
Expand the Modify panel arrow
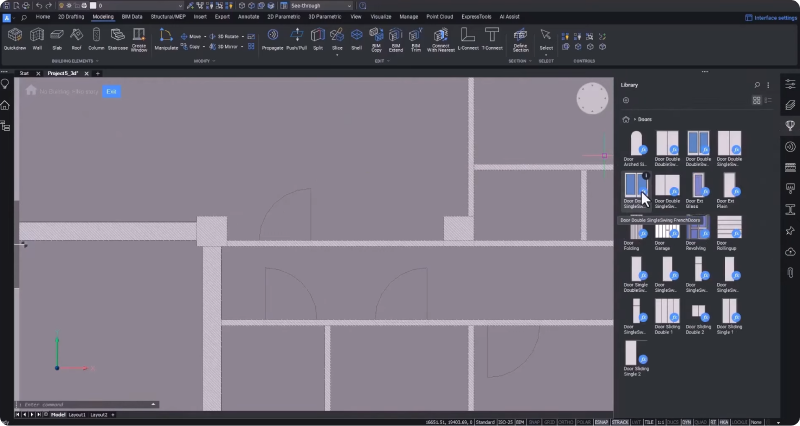click(214, 61)
